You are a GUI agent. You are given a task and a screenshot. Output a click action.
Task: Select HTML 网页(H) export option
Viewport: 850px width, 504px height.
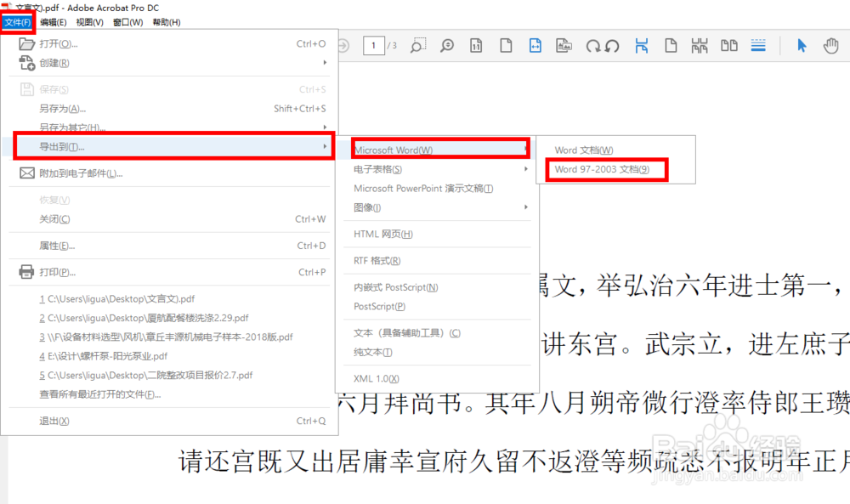(x=438, y=234)
